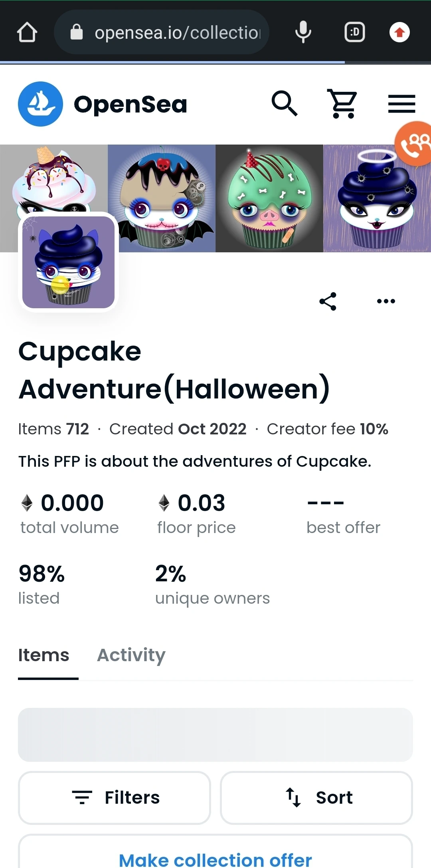
Task: Open the Sort options
Action: tap(316, 798)
